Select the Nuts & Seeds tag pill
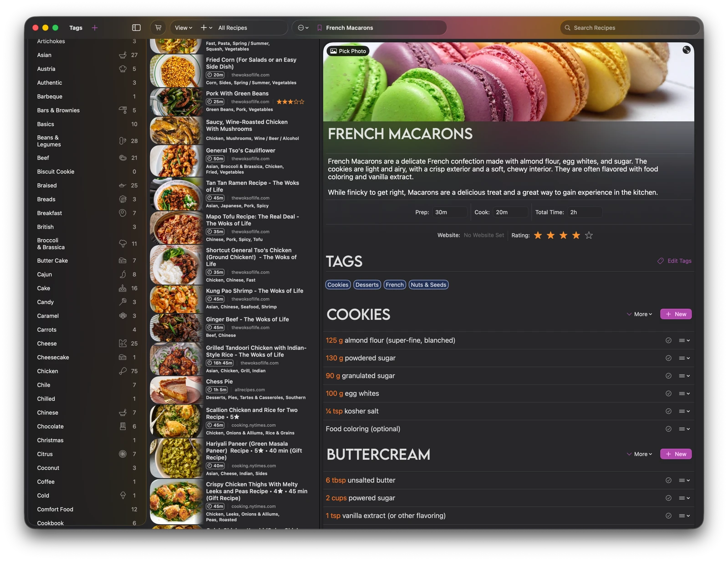 coord(428,285)
